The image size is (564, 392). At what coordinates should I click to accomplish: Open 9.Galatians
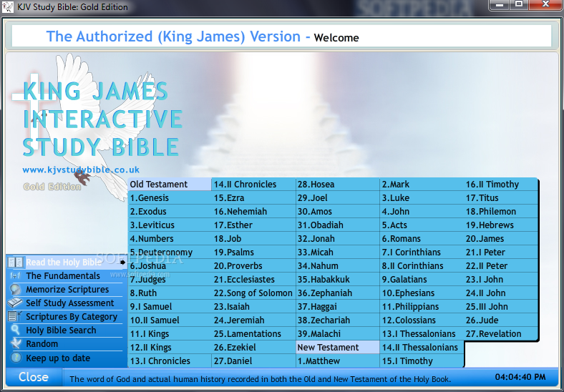[422, 280]
